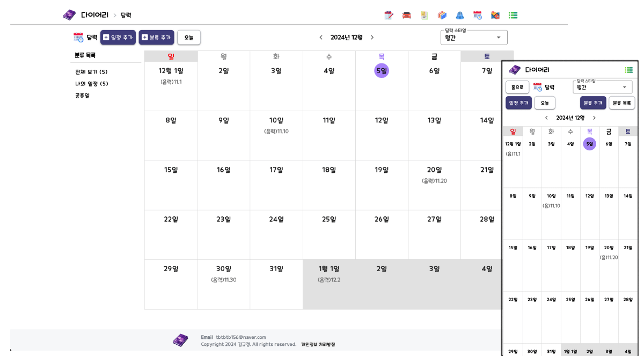644x356 pixels.
Task: Click the map with location pin icon
Action: click(495, 15)
